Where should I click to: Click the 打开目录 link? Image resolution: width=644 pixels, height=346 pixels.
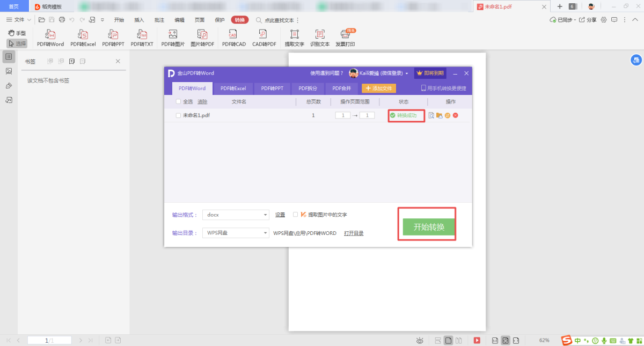pos(354,233)
